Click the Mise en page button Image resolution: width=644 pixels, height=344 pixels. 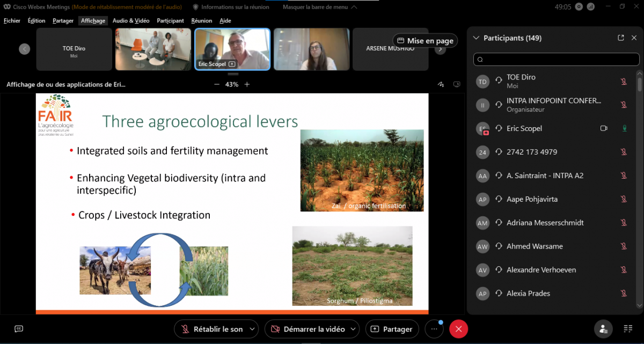425,41
